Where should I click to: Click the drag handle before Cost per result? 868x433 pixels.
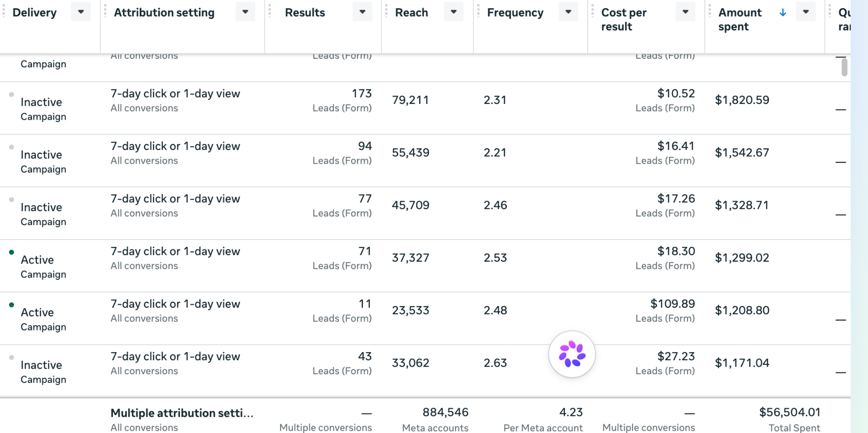[x=592, y=12]
